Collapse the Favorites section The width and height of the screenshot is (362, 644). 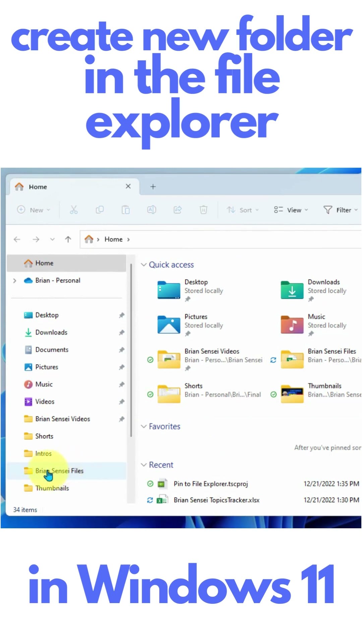144,426
